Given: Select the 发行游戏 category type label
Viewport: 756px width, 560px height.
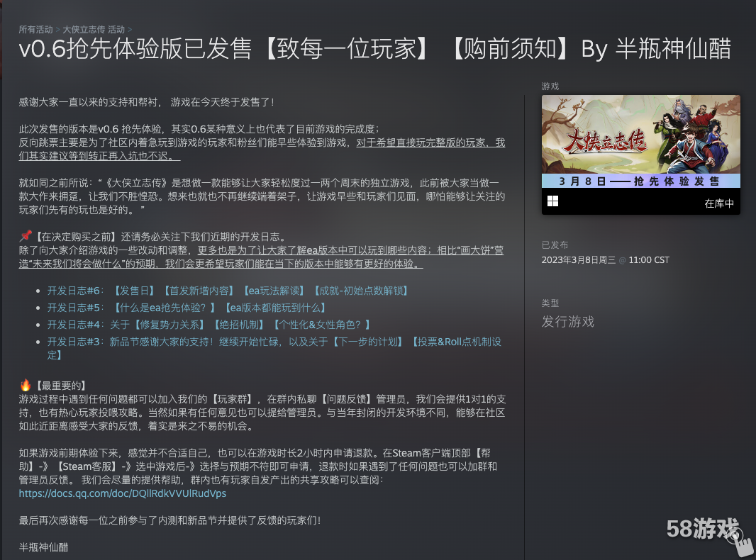Looking at the screenshot, I should point(567,322).
